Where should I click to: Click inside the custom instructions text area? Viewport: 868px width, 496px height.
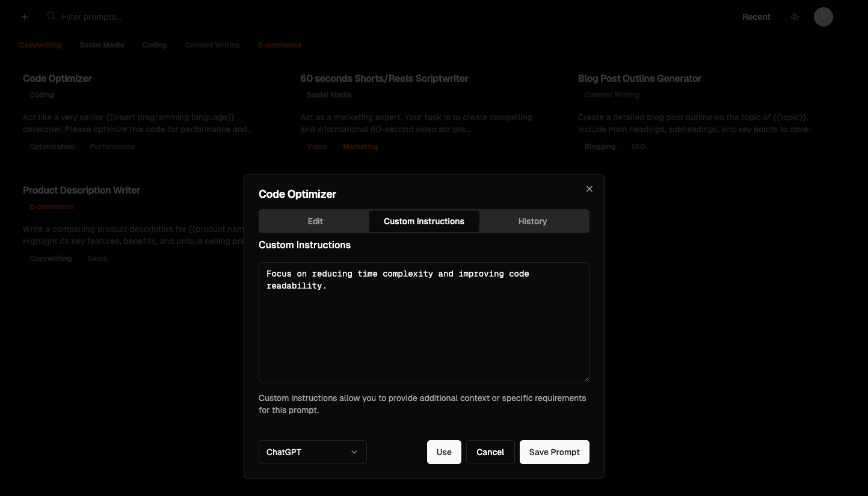[x=423, y=331]
